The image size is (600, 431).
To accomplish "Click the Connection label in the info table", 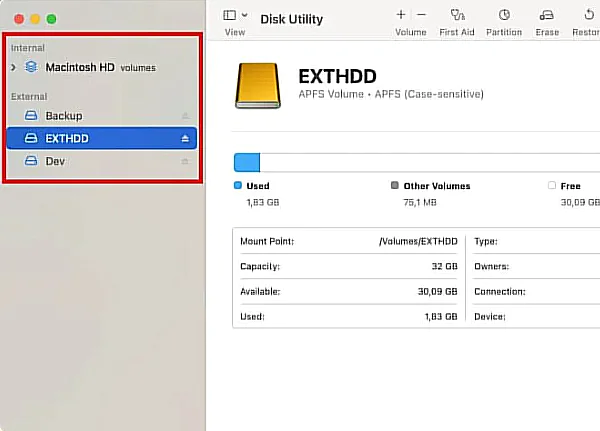I will pos(500,292).
